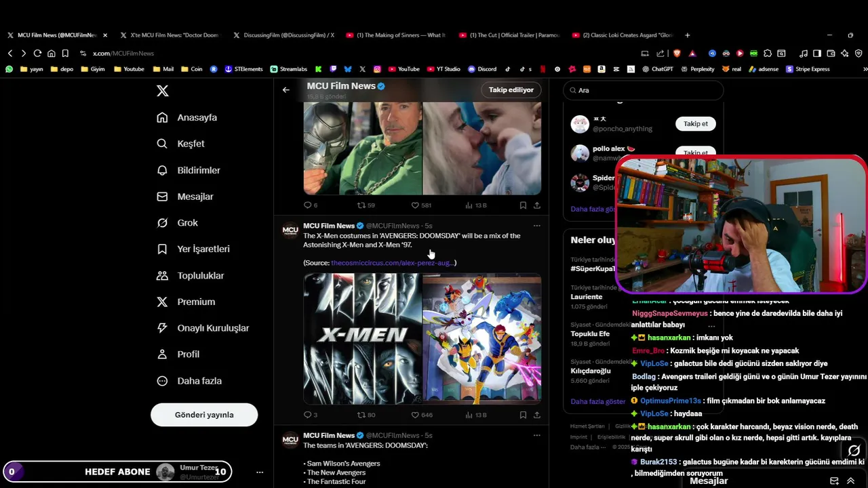The image size is (868, 488).
Task: Open the X logo home icon
Action: pos(163,91)
